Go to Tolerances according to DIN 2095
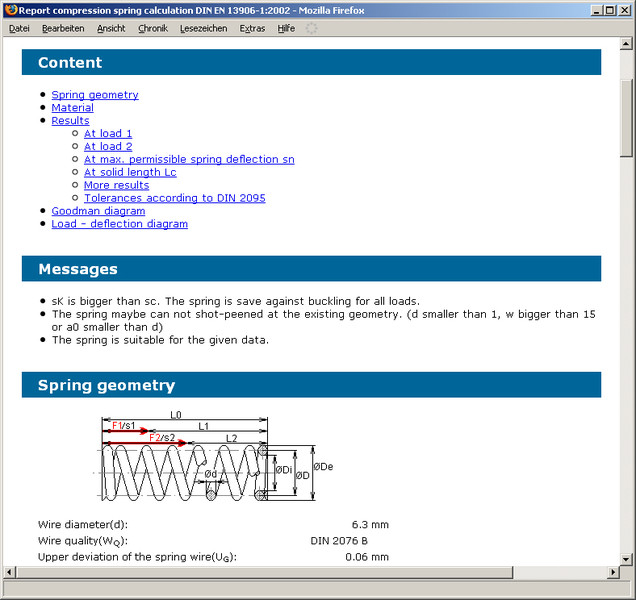This screenshot has height=600, width=636. click(x=174, y=198)
